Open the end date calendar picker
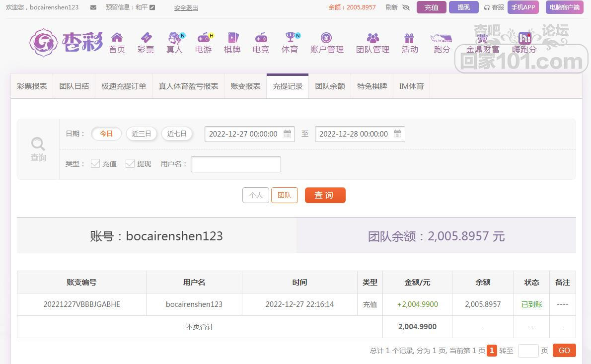 397,134
